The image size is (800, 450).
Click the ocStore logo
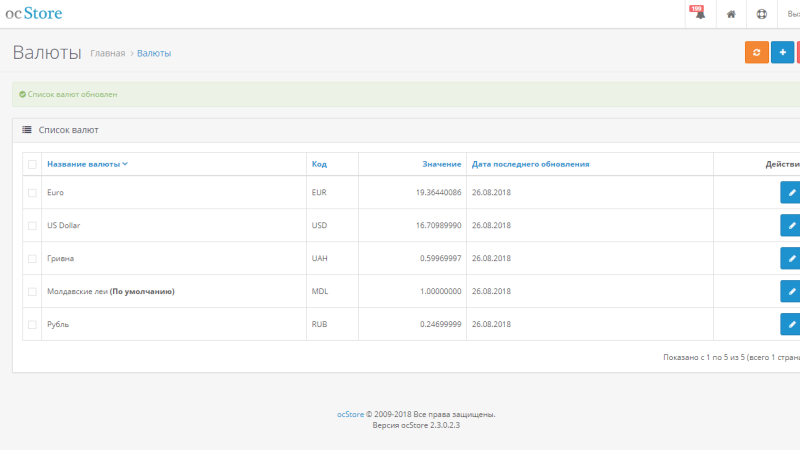coord(34,13)
